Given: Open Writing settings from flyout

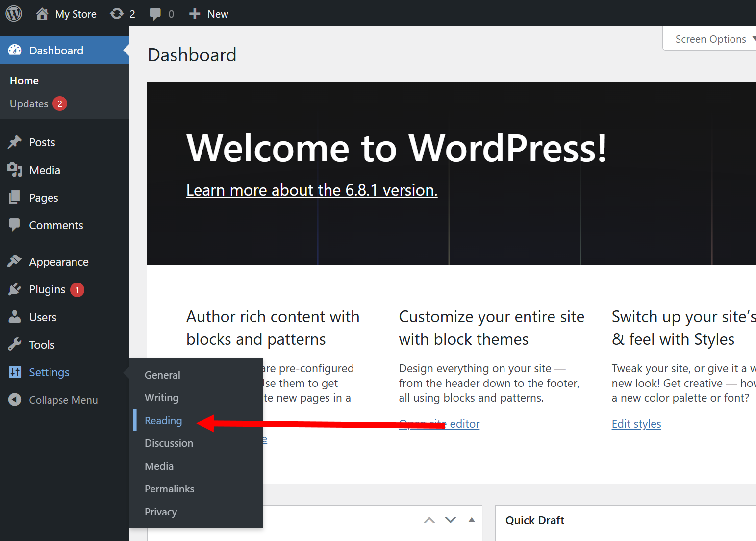Looking at the screenshot, I should tap(162, 398).
